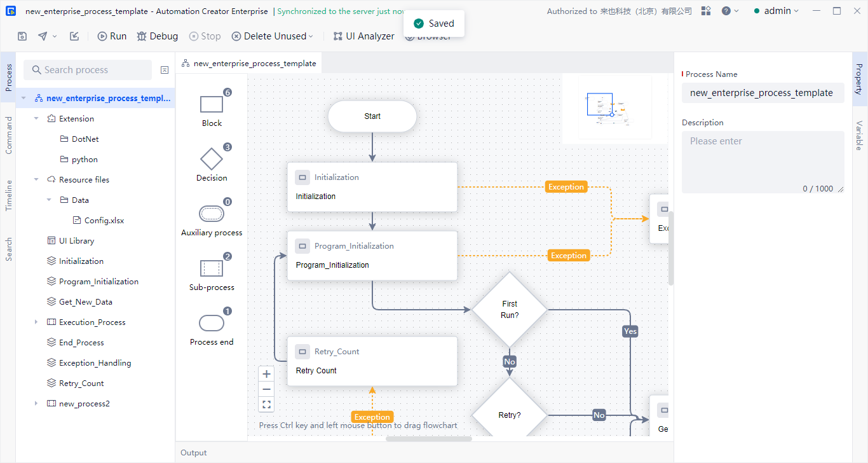Select the Decision diamond shape
This screenshot has height=463, width=868.
pyautogui.click(x=212, y=159)
